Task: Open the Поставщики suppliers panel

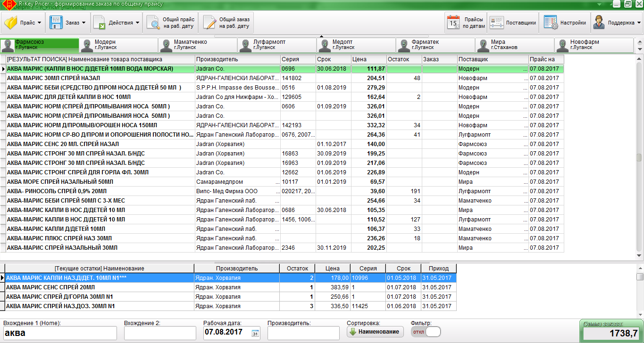Action: [513, 23]
